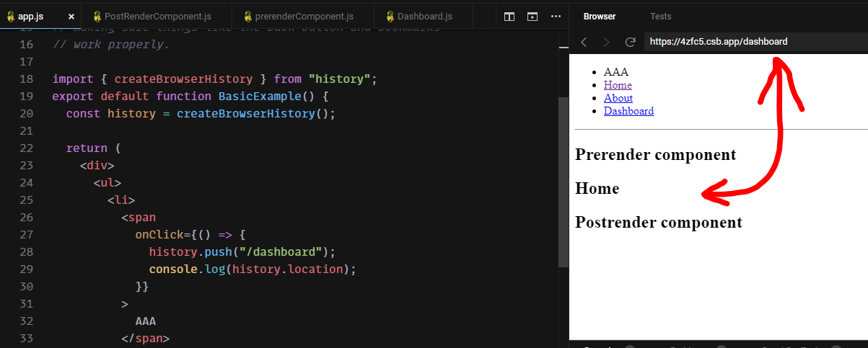Toggle the preview window icon

tap(532, 16)
